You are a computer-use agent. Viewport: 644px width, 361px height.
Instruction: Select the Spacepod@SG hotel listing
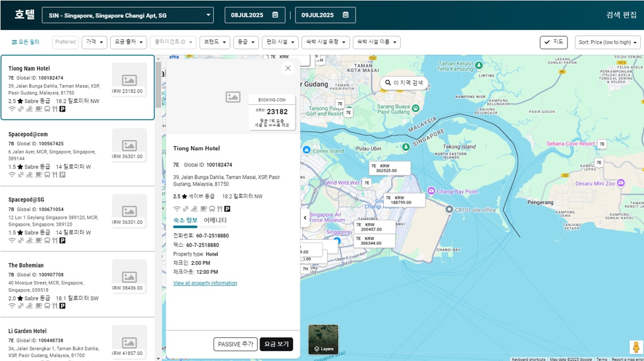pyautogui.click(x=78, y=219)
